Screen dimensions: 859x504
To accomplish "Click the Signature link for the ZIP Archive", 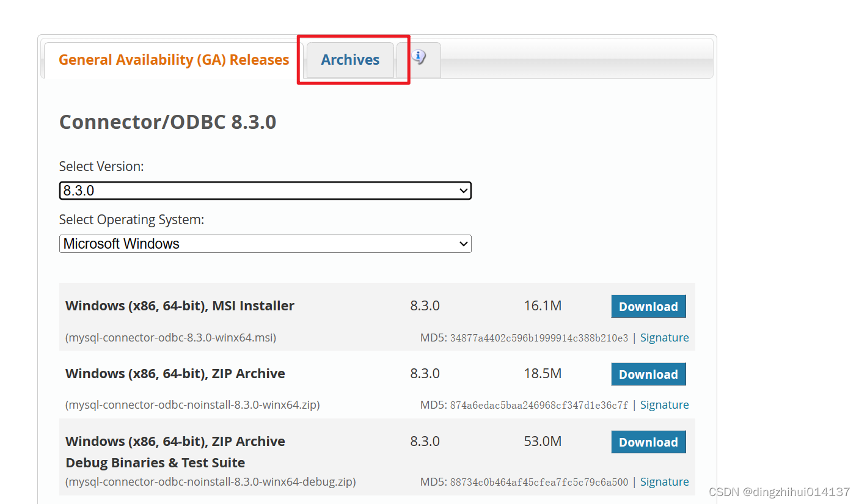I will [x=664, y=404].
